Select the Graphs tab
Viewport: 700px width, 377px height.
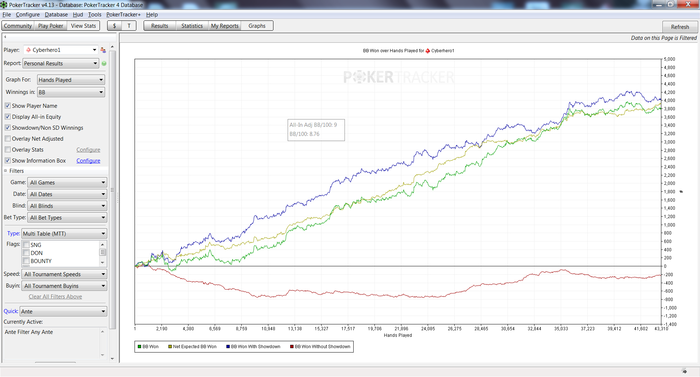(257, 26)
